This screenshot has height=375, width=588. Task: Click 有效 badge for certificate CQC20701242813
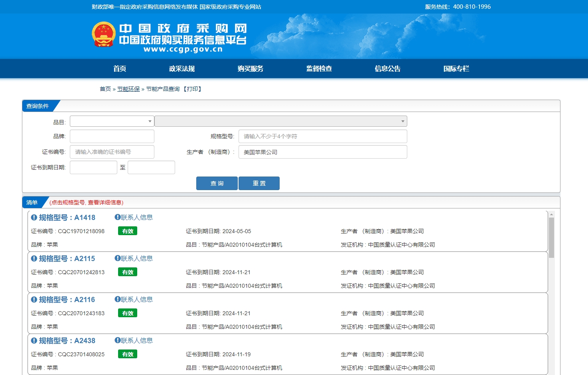coord(128,272)
